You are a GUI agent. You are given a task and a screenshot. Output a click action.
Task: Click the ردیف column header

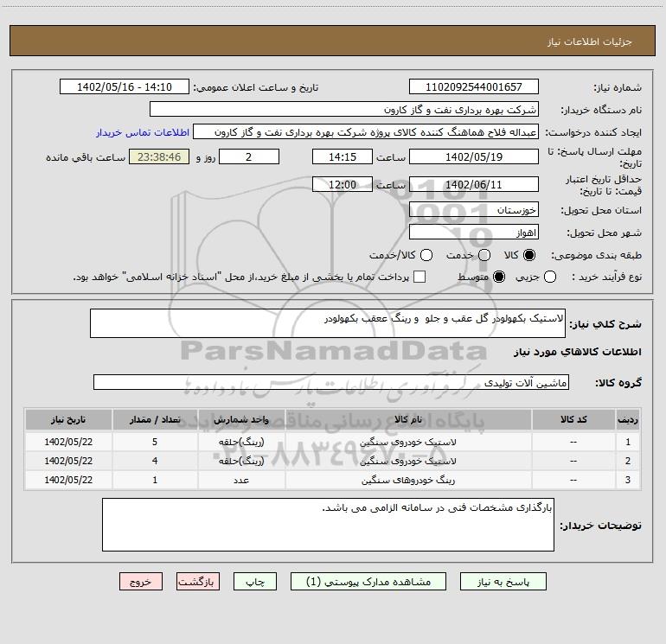coord(628,419)
